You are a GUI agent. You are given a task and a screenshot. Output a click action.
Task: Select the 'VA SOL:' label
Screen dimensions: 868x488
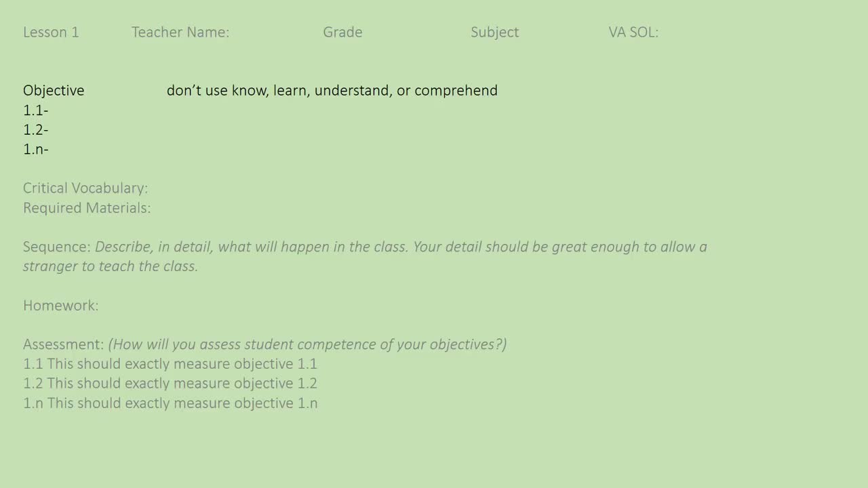(x=633, y=32)
